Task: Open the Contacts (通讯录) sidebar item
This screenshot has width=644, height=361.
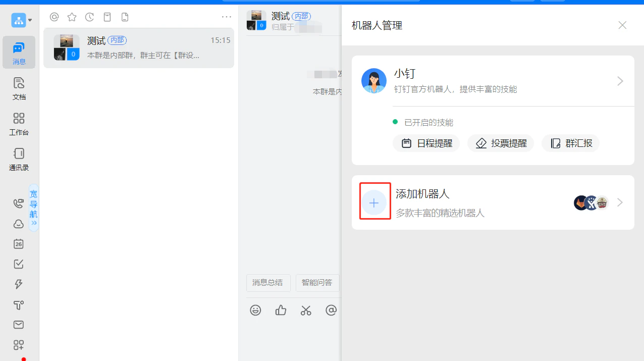Action: (19, 159)
